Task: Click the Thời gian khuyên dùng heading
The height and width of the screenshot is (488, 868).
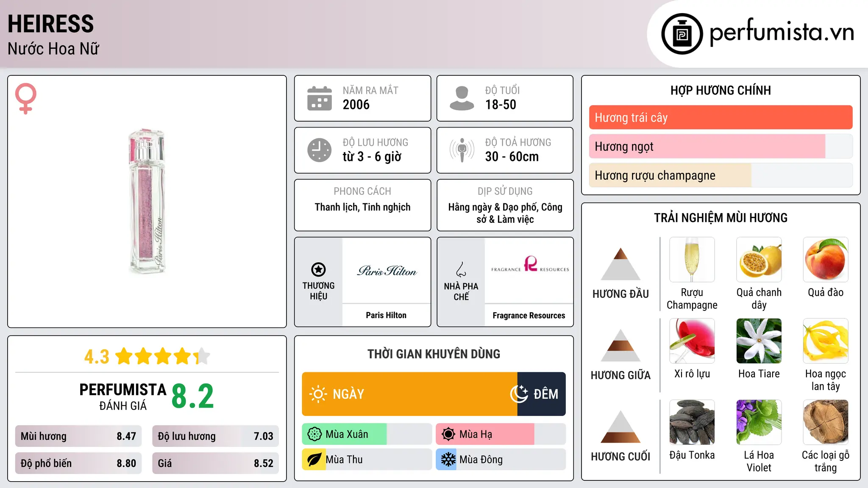Action: click(434, 354)
